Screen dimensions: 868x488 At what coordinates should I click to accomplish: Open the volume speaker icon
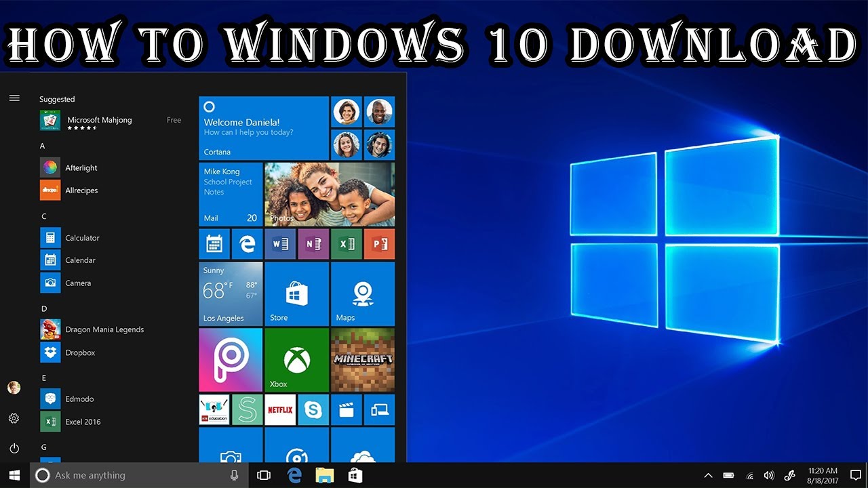[769, 475]
